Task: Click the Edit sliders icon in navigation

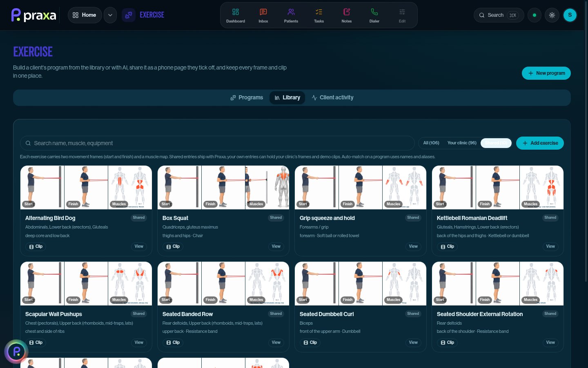Action: pos(402,16)
